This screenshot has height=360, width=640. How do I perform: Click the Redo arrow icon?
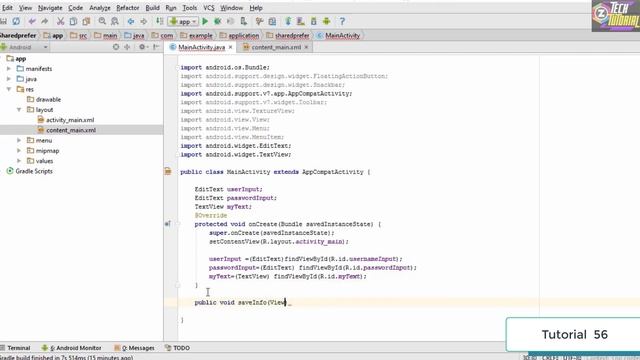tap(44, 21)
